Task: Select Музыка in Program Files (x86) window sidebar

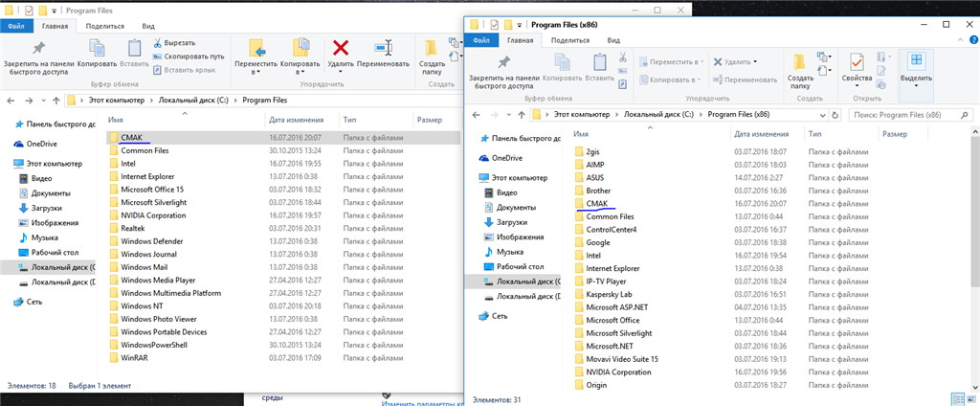Action: pyautogui.click(x=510, y=252)
